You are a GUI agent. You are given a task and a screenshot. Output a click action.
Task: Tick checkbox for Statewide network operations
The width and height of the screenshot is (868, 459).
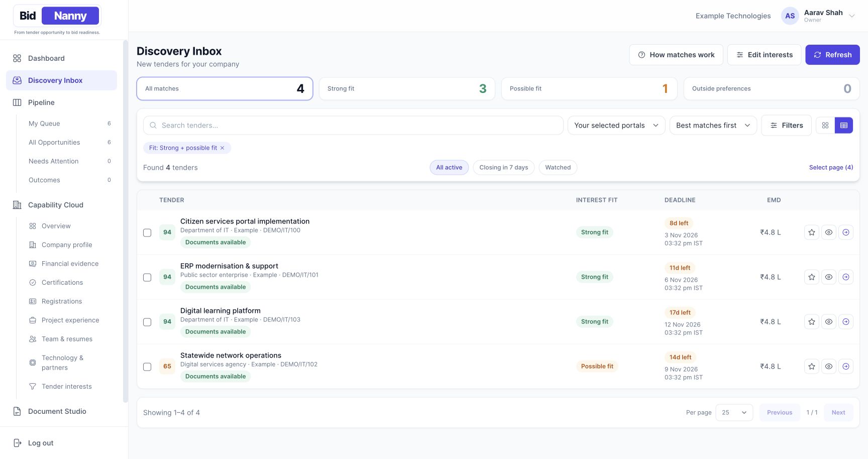[147, 367]
